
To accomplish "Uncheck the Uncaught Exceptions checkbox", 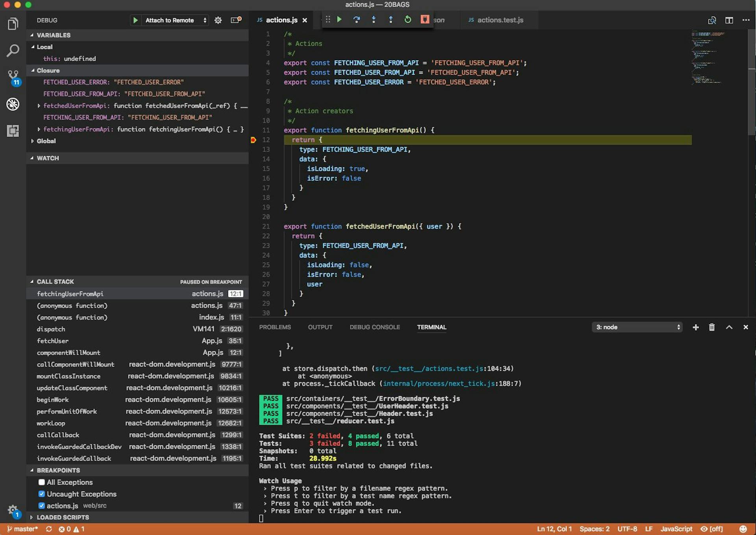I will click(x=41, y=494).
